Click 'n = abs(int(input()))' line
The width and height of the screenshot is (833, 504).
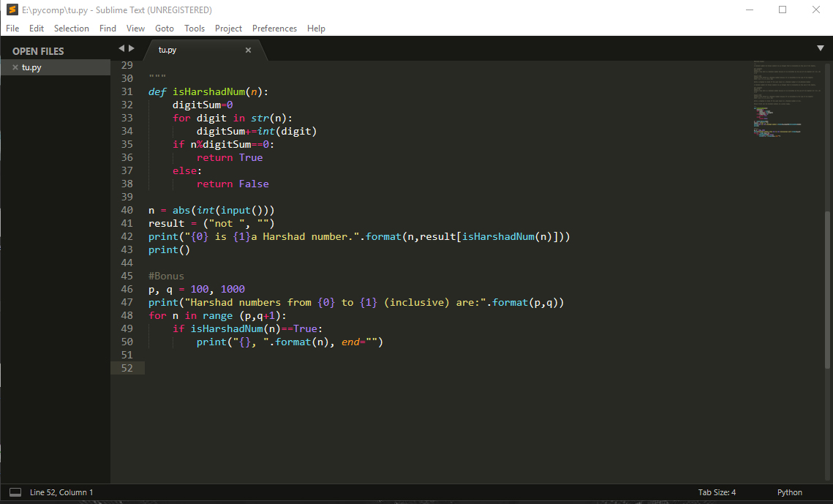pos(211,210)
